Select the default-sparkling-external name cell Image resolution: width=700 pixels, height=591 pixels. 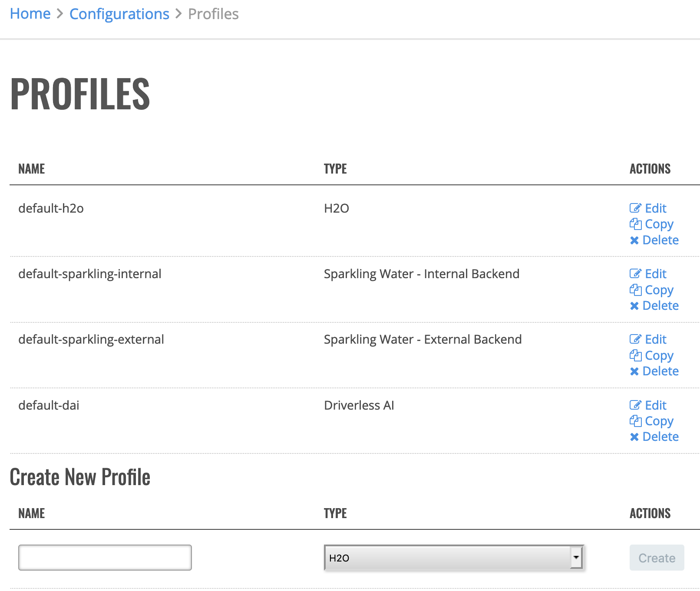point(91,339)
